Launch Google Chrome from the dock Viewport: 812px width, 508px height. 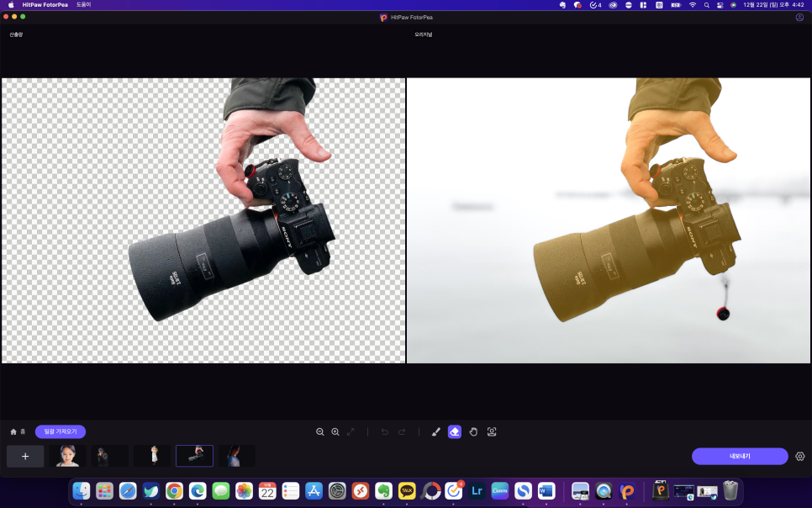point(175,490)
